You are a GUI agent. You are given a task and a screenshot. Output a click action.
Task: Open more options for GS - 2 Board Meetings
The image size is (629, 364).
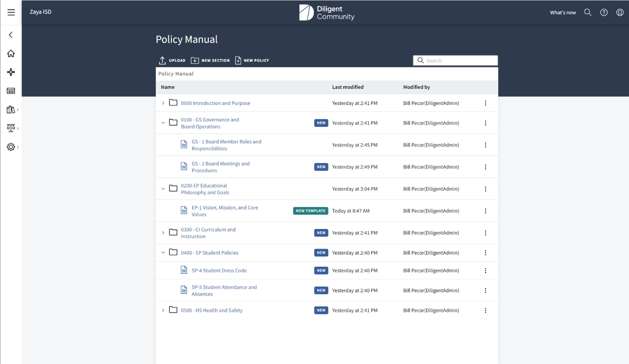485,167
